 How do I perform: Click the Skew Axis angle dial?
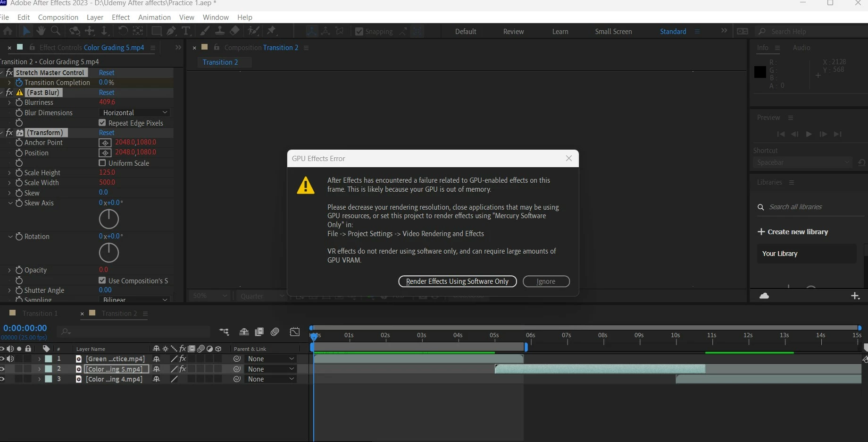click(109, 219)
